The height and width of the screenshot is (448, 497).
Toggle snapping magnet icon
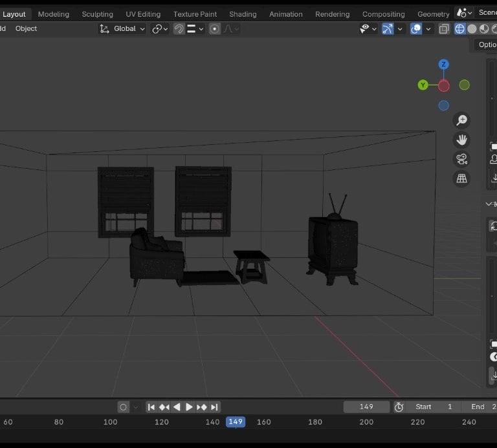[179, 29]
